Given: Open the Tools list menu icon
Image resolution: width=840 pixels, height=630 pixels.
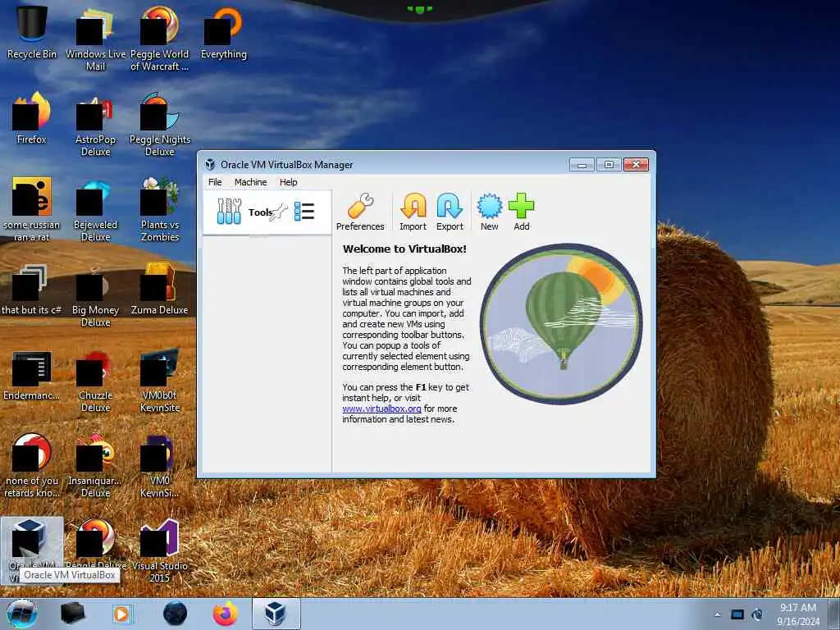Looking at the screenshot, I should pyautogui.click(x=304, y=212).
